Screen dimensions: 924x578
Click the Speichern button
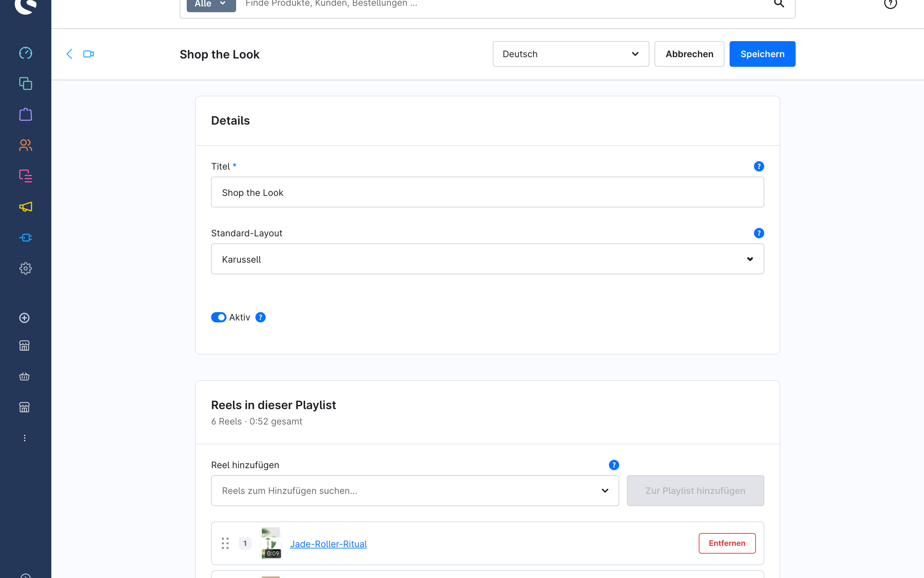coord(763,54)
